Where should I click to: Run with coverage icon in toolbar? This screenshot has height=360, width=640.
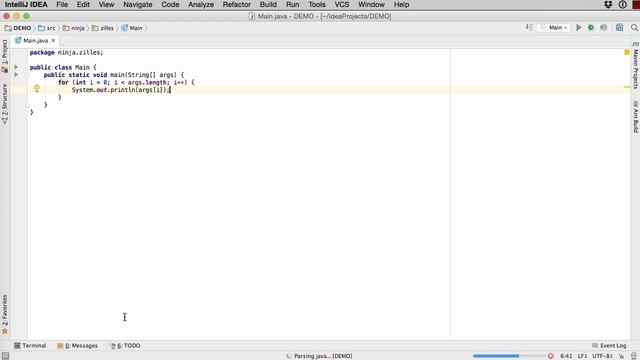(603, 27)
